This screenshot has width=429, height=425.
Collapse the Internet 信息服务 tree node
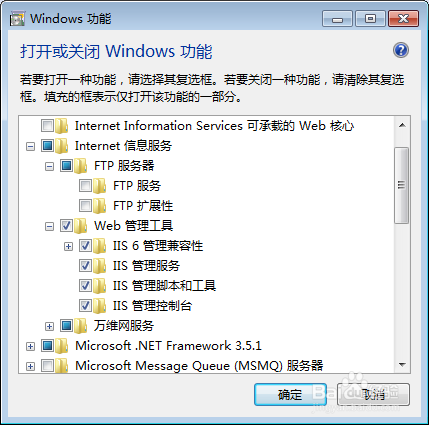tap(30, 146)
